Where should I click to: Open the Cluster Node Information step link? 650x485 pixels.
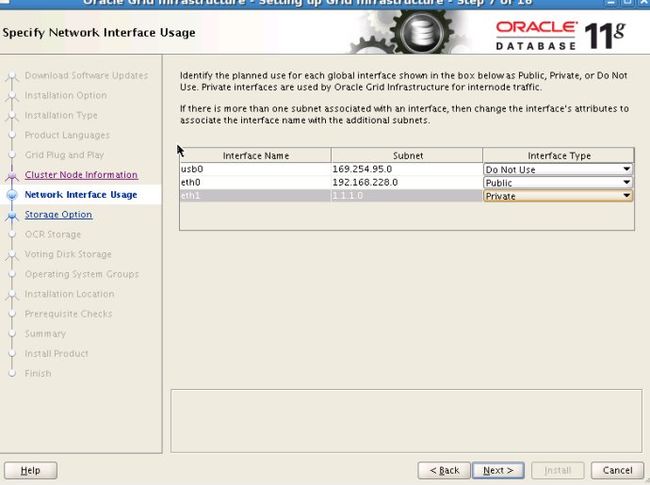(x=81, y=175)
